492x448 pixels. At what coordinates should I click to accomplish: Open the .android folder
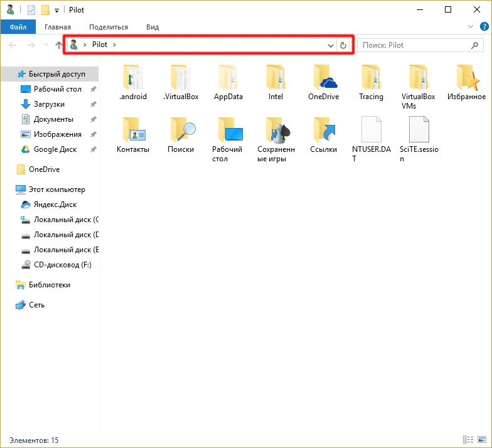133,82
